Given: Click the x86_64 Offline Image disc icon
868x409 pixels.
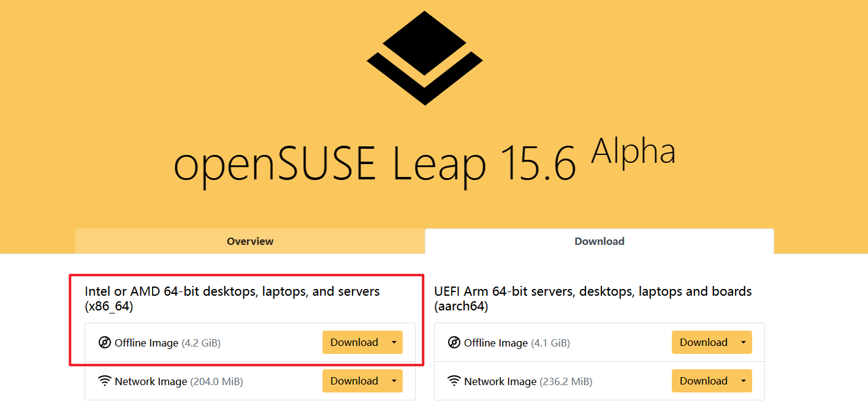Looking at the screenshot, I should point(105,342).
